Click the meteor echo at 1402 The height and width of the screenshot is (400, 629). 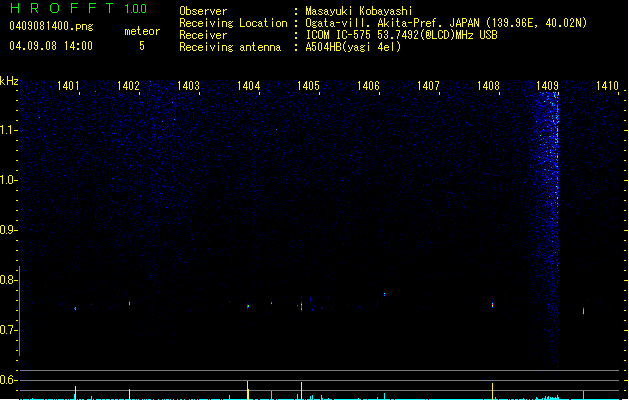coord(129,303)
